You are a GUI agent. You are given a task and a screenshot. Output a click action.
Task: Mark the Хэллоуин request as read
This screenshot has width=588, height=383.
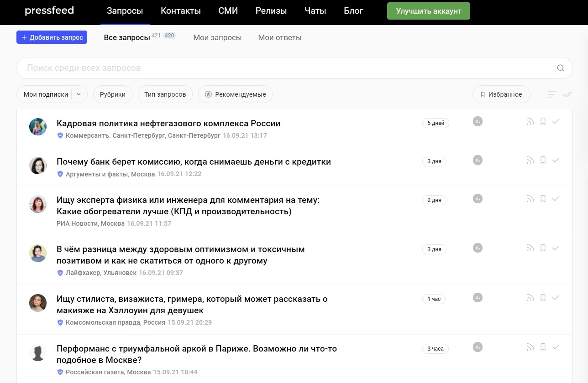(x=556, y=298)
